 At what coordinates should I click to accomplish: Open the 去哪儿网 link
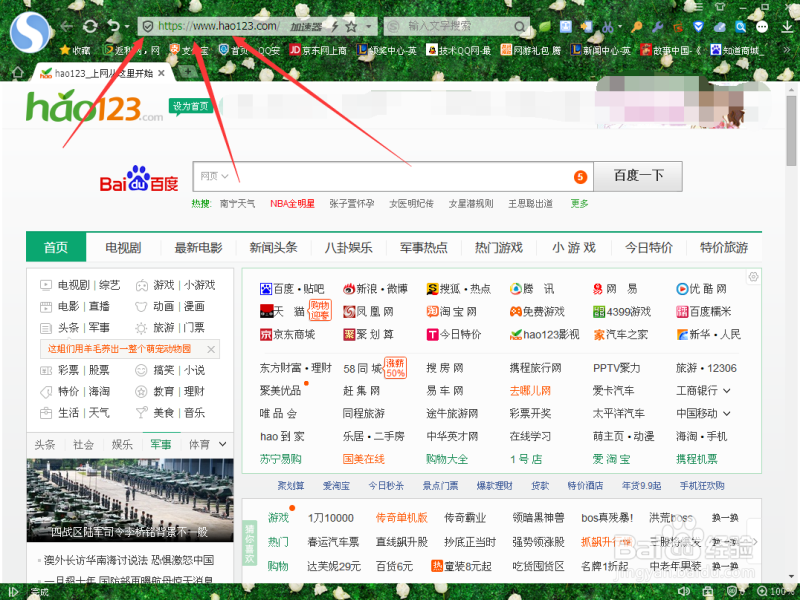(530, 391)
